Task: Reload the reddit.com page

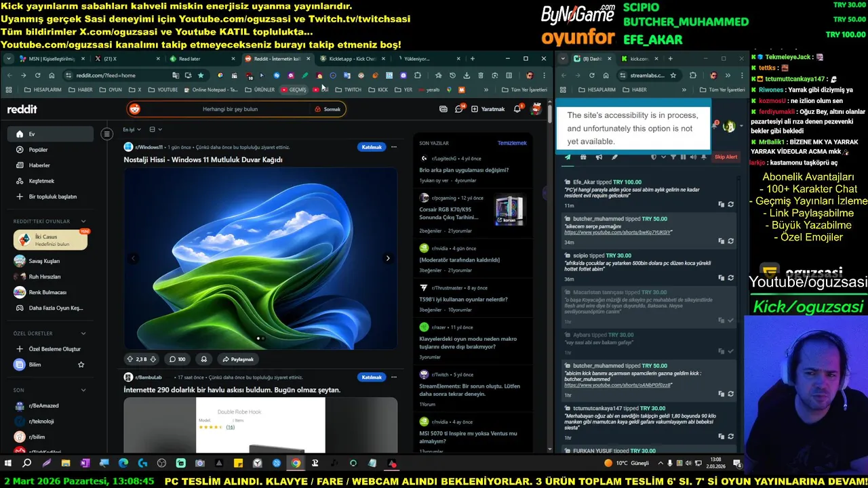Action: click(37, 75)
